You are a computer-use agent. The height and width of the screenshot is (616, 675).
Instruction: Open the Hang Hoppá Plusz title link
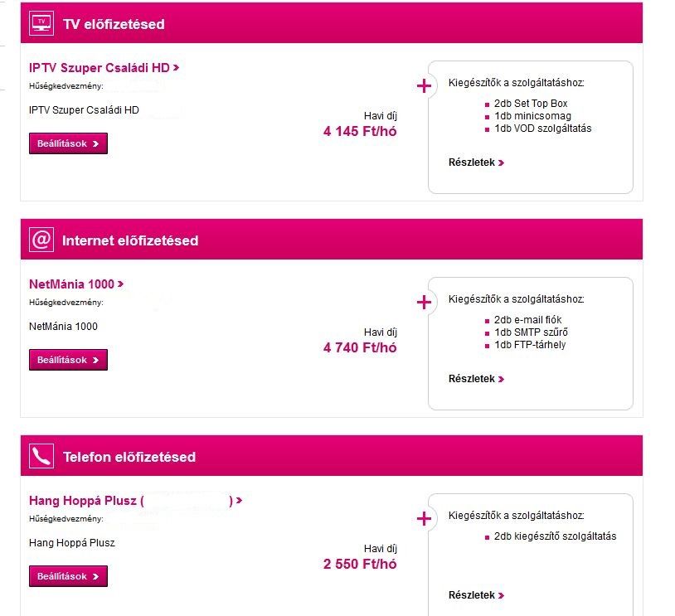click(x=134, y=501)
